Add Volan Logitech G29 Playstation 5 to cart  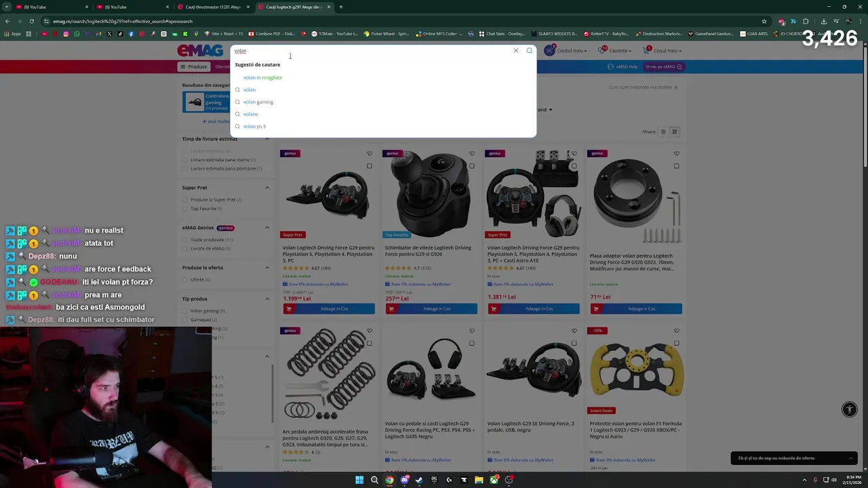coord(329,309)
